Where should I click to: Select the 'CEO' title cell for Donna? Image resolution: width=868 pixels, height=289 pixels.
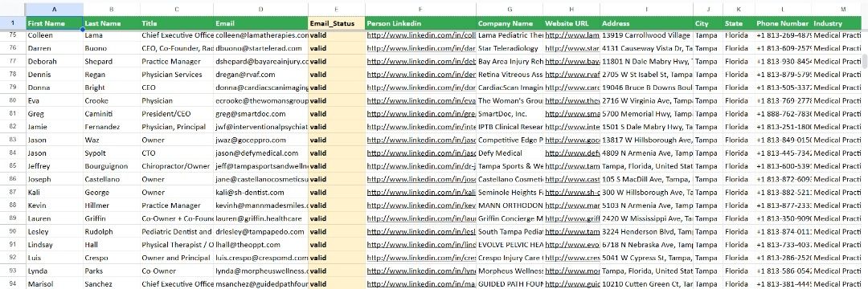177,88
